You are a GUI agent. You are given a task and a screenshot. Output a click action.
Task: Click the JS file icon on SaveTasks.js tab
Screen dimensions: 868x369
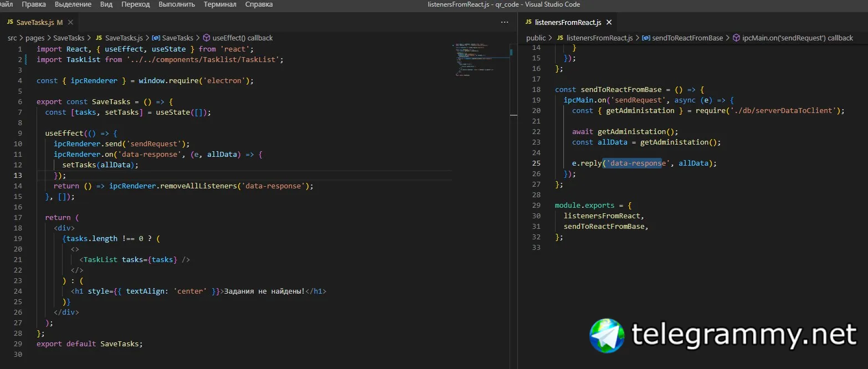(10, 23)
